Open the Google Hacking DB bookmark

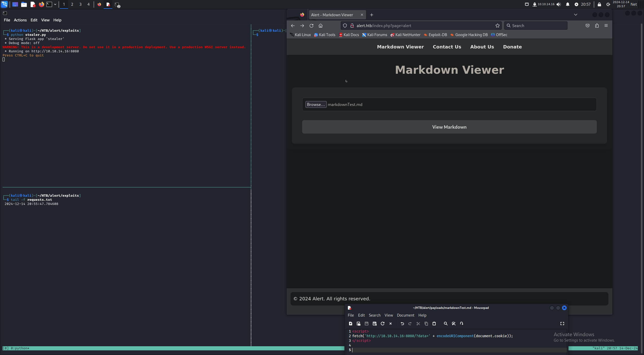(x=469, y=35)
